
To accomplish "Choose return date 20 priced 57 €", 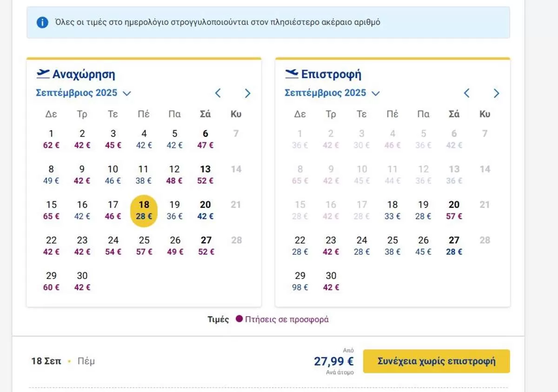I will tap(454, 210).
